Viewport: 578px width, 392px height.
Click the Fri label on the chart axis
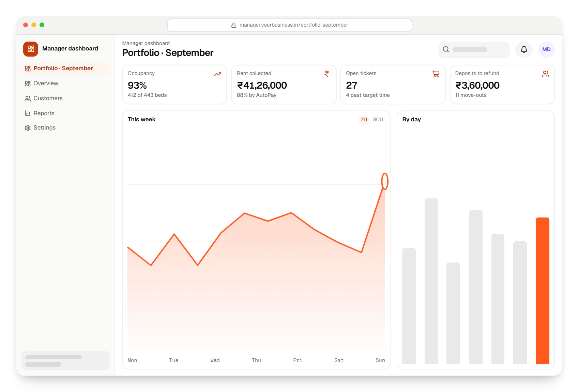(298, 360)
